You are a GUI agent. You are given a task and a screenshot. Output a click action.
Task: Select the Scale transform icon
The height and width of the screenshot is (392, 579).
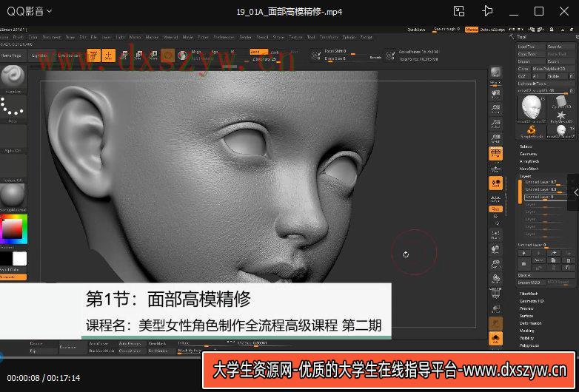138,55
